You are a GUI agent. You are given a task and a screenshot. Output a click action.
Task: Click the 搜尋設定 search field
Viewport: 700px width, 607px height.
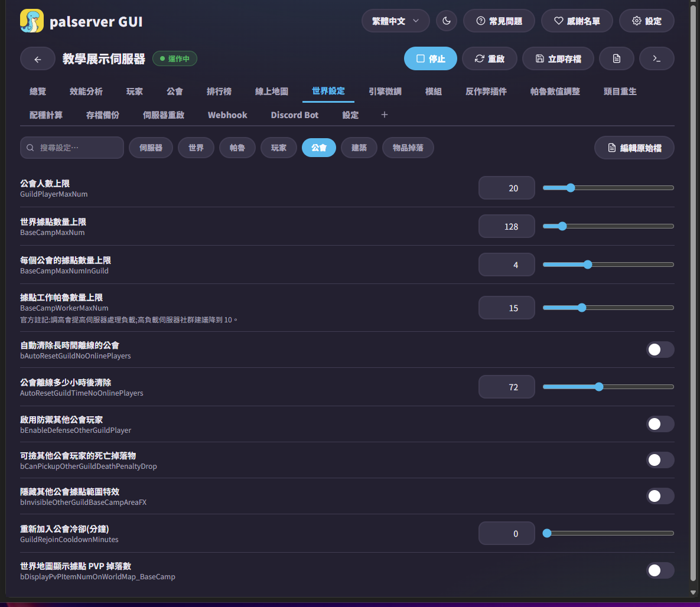click(72, 148)
